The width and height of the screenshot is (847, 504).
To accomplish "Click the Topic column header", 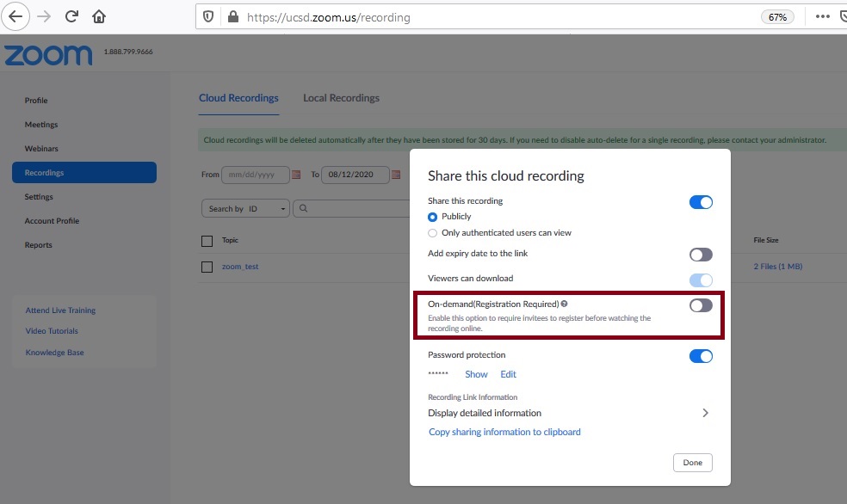I will (230, 240).
